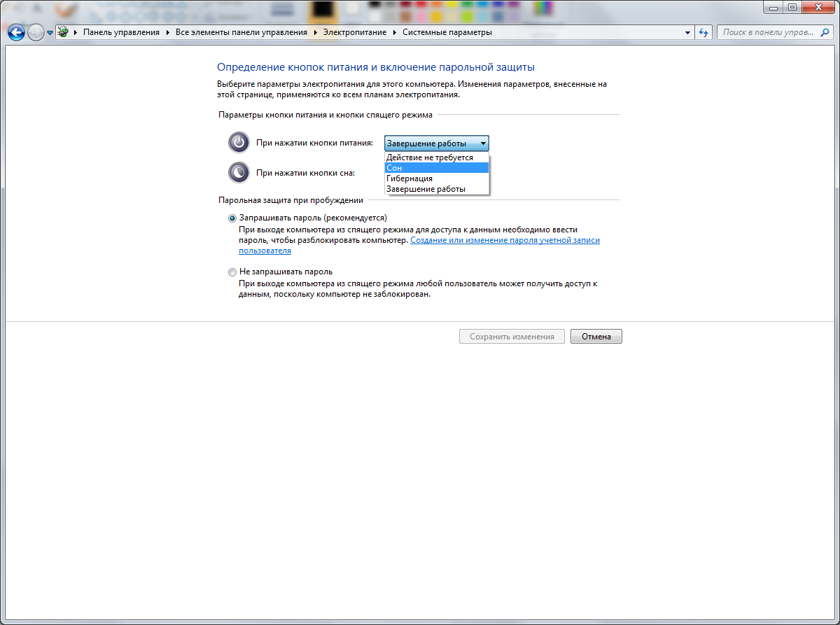Expand arrow after «Все элементы панели управления»

[315, 32]
